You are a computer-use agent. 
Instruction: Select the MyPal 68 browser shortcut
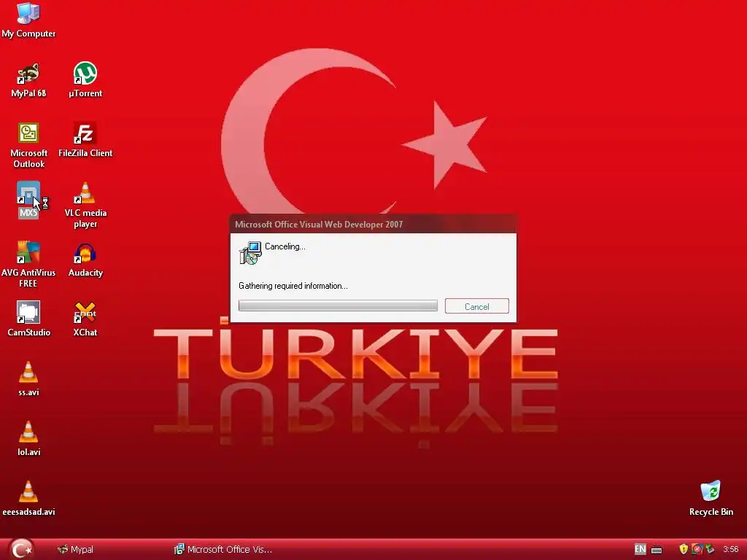click(28, 79)
